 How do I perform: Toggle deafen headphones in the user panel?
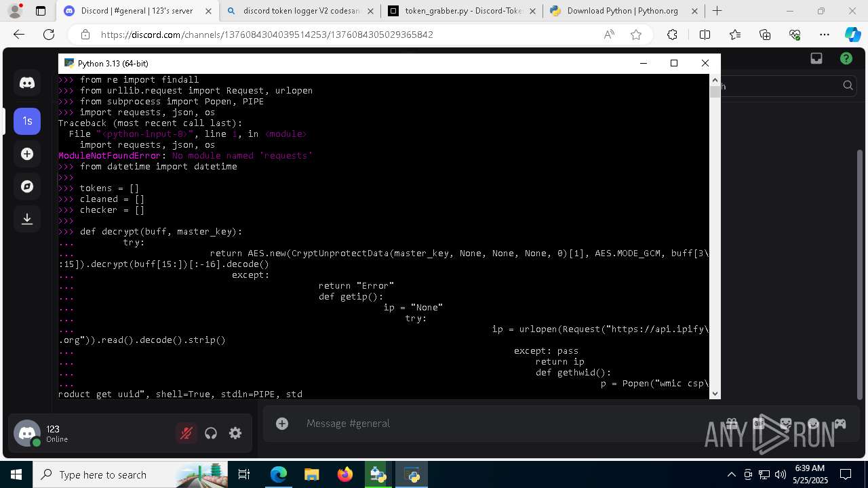pos(211,433)
